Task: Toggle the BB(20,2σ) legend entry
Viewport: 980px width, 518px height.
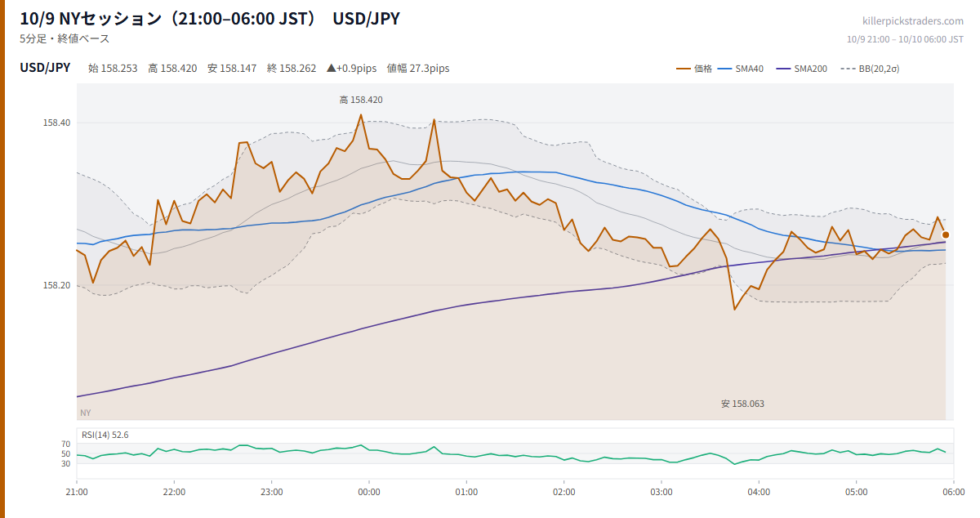Action: point(870,69)
